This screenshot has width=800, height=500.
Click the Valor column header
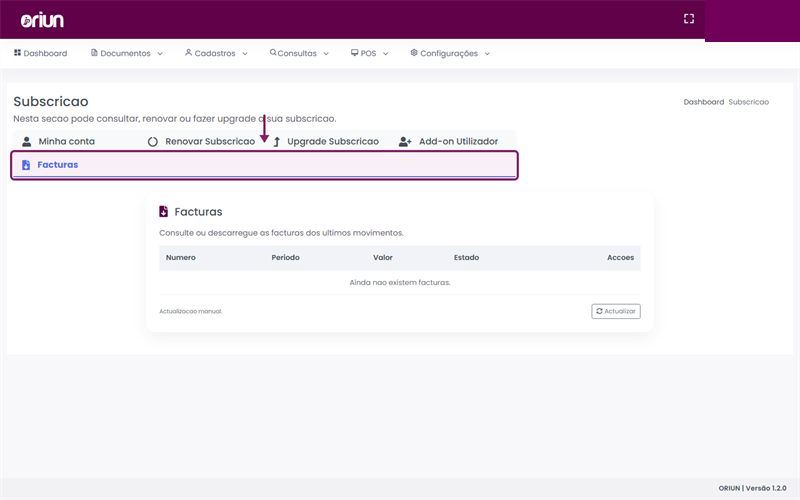click(383, 257)
